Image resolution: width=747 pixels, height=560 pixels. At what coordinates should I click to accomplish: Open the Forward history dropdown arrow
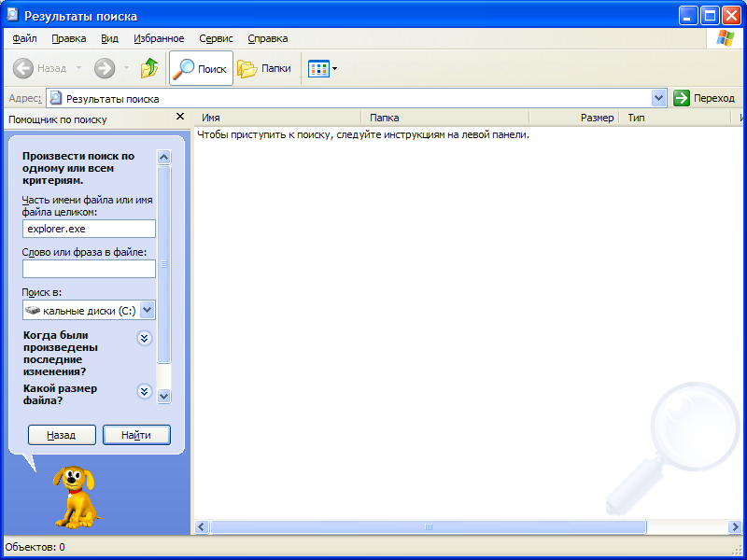point(126,68)
